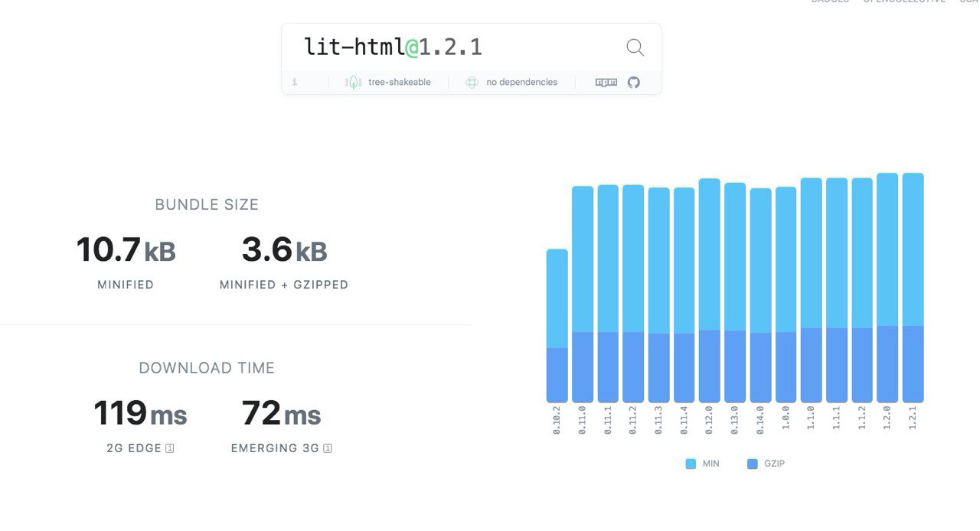Select the 0.13.0 version bar
This screenshot has height=531, width=980.
coord(735,292)
